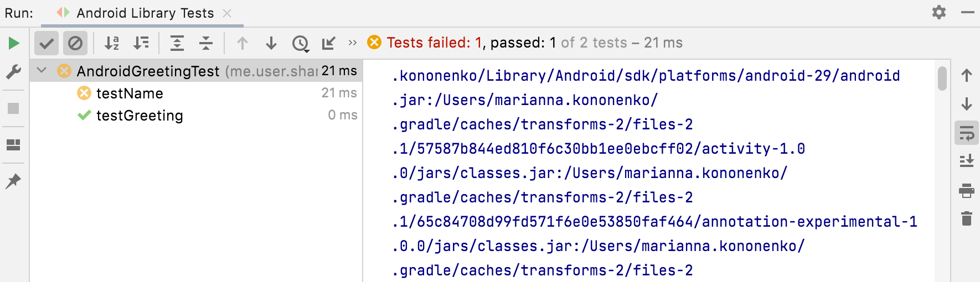Clear console with trash icon
The height and width of the screenshot is (282, 980).
tap(967, 218)
